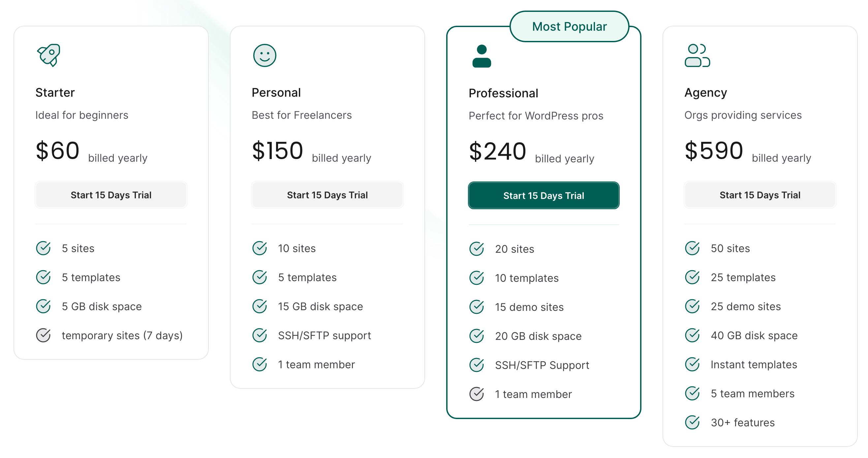Click the gray checkmark beside Professional 1 team member
868x458 pixels.
pos(477,394)
